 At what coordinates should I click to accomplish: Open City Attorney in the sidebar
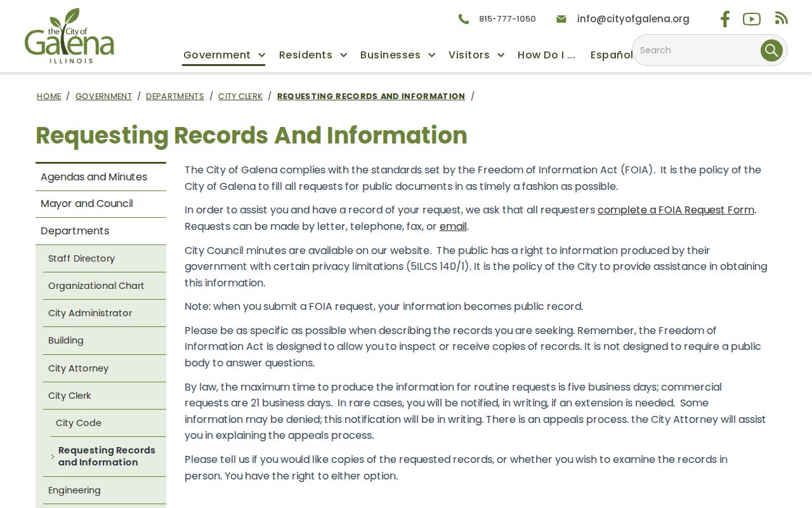click(x=105, y=368)
